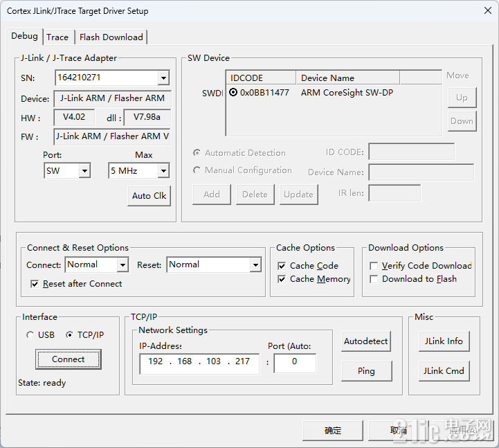Open the Connect mode Normal dropdown
499x448 pixels.
click(x=123, y=265)
